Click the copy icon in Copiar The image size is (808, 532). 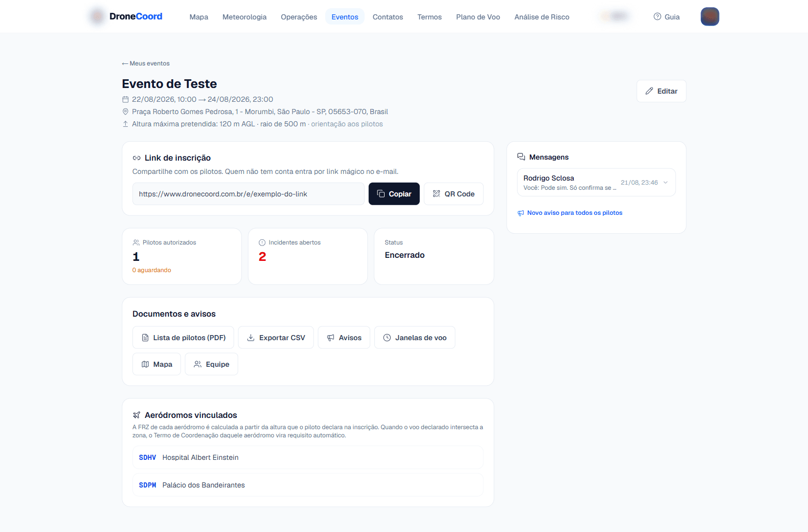pyautogui.click(x=381, y=194)
